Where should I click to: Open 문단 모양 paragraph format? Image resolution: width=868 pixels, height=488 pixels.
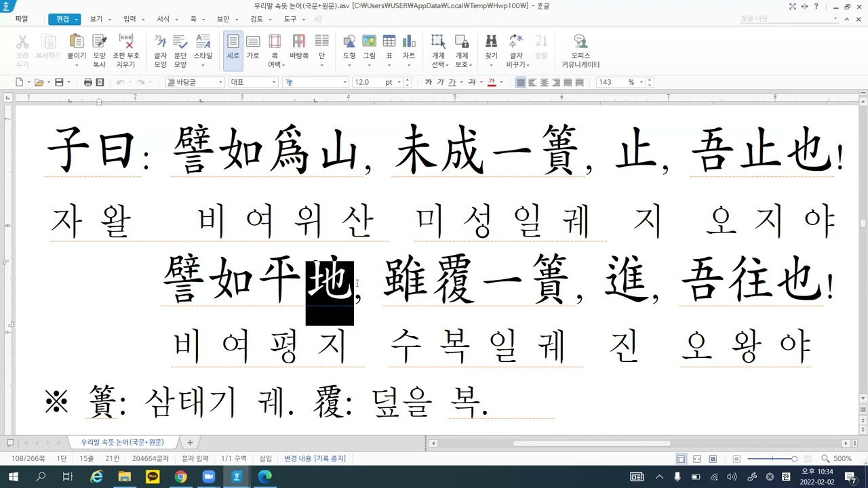(x=180, y=51)
